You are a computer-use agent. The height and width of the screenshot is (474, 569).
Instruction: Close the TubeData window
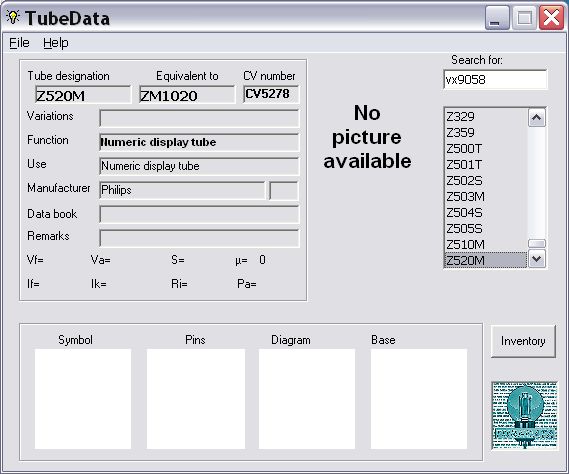pyautogui.click(x=552, y=17)
